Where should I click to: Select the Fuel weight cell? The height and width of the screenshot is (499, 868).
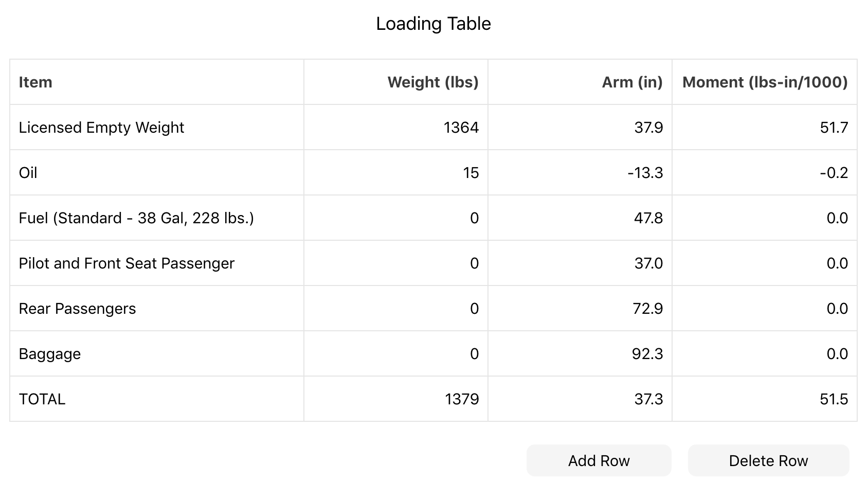click(396, 218)
